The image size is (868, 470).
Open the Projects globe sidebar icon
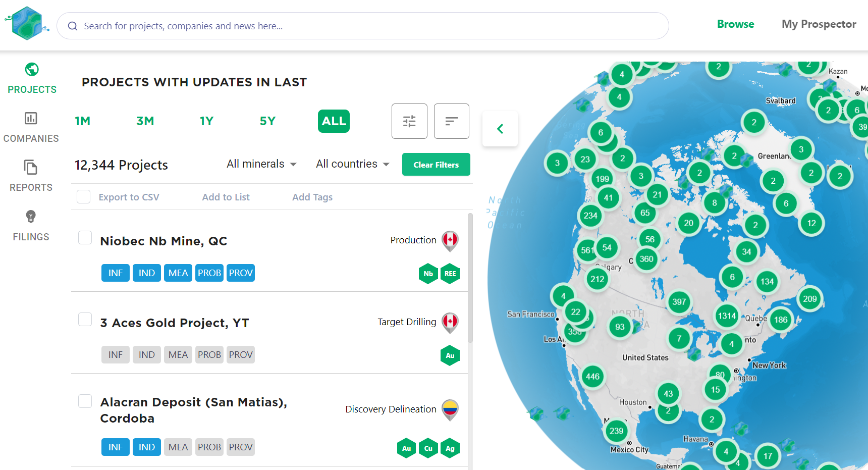pyautogui.click(x=32, y=69)
